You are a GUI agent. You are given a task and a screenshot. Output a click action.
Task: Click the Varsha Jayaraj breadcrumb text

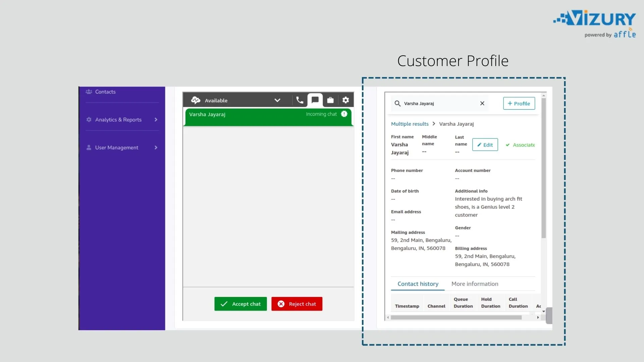coord(457,124)
